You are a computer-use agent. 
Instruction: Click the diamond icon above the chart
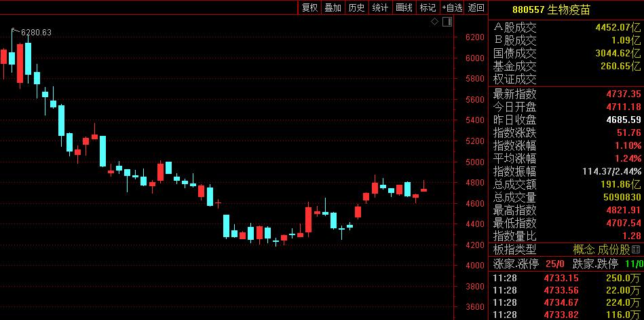coord(434,22)
